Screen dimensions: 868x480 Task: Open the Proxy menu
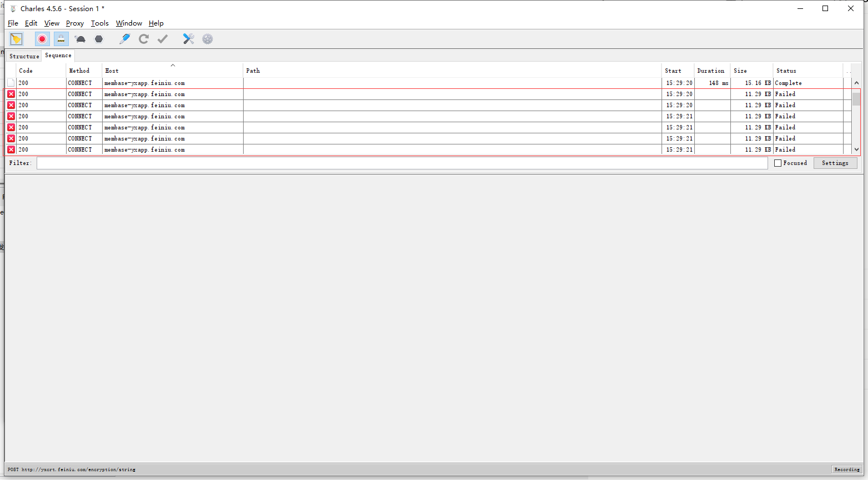75,23
